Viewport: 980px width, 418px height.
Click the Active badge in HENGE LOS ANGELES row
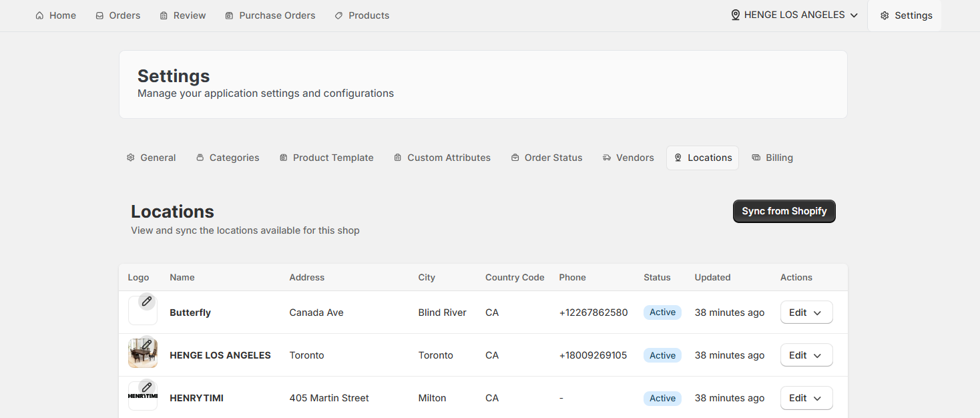(662, 355)
